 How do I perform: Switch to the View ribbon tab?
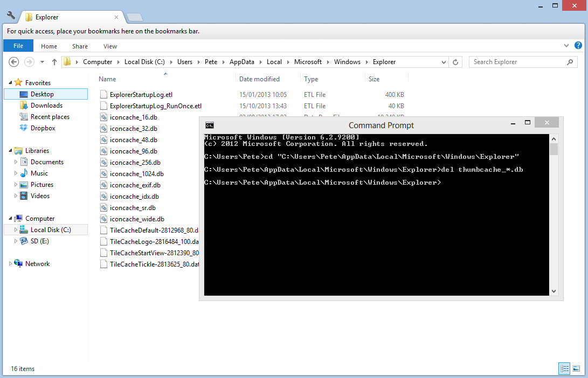110,46
